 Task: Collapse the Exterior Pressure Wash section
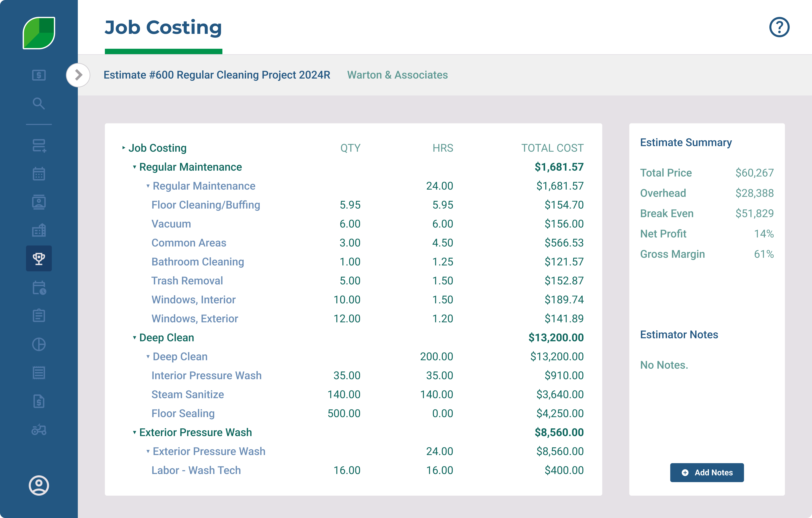coord(135,432)
